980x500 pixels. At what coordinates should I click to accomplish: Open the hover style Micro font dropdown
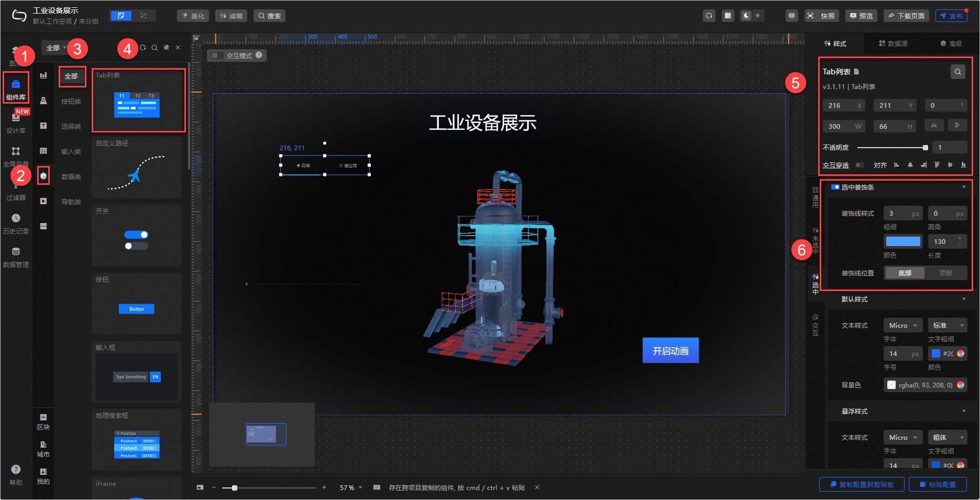point(903,437)
